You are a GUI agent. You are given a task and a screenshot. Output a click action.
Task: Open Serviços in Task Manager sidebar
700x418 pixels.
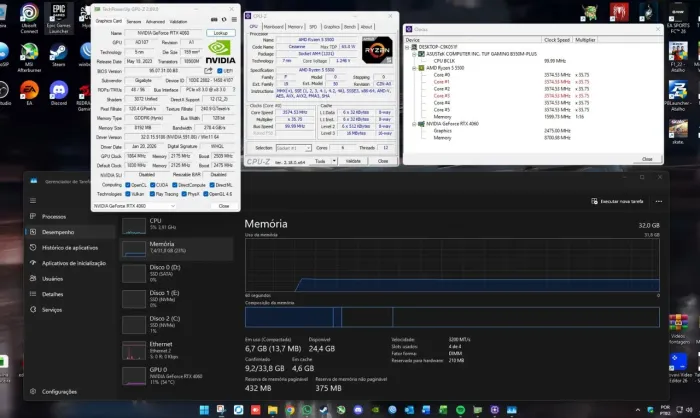point(51,309)
